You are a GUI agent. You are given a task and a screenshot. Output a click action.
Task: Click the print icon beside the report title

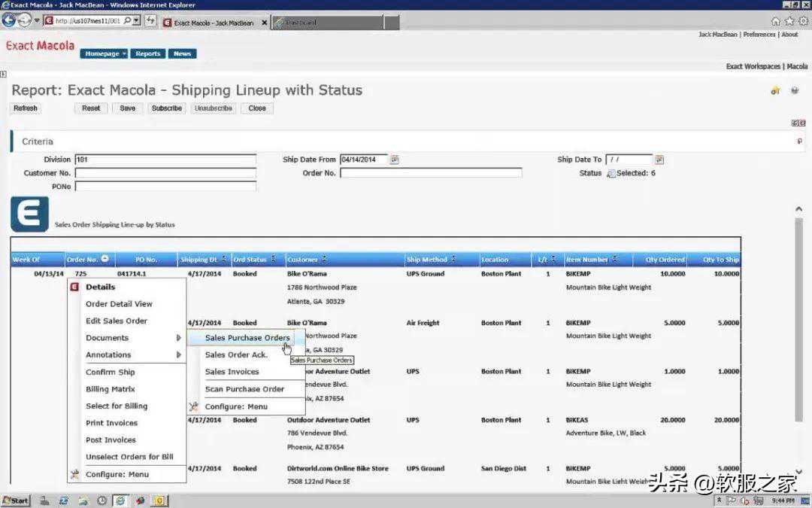point(795,91)
